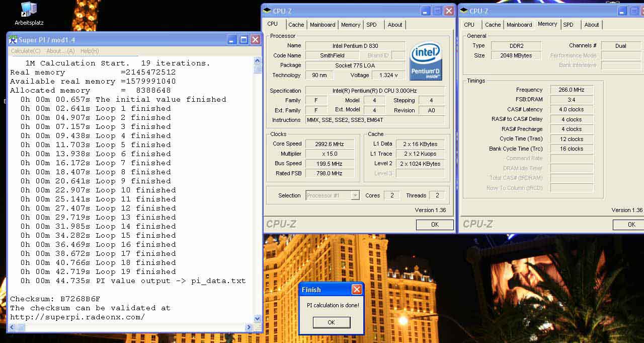This screenshot has height=343, width=644.
Task: Close the Super PI window
Action: tap(255, 40)
